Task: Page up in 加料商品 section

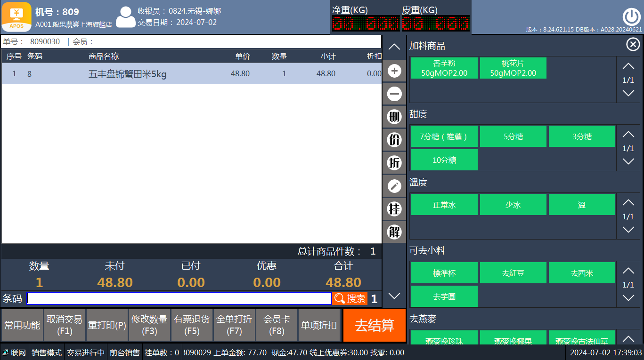Action: click(628, 66)
